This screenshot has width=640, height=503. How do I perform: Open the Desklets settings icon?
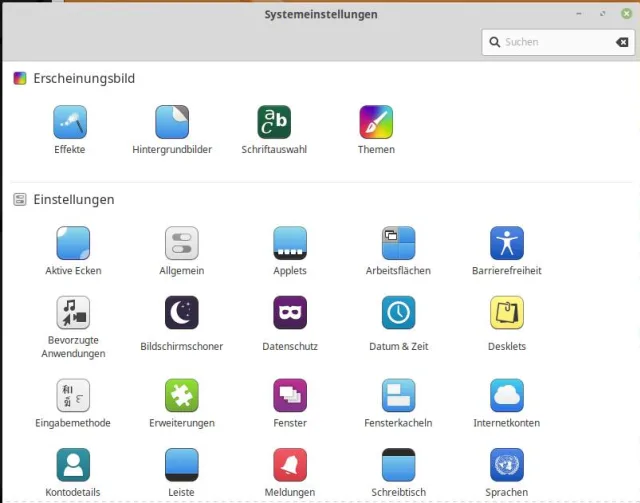point(507,312)
